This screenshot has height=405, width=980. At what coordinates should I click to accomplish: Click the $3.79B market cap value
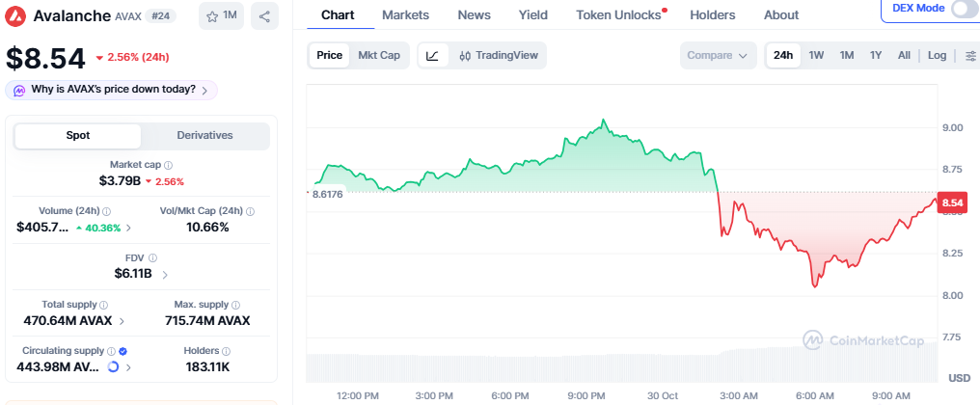(x=120, y=181)
